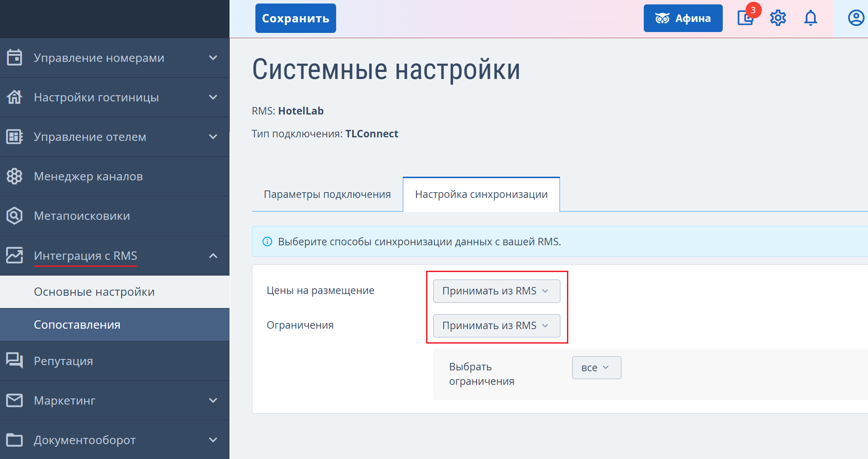Click the Менеджер каналов flower icon
The image size is (868, 459).
pos(14,176)
